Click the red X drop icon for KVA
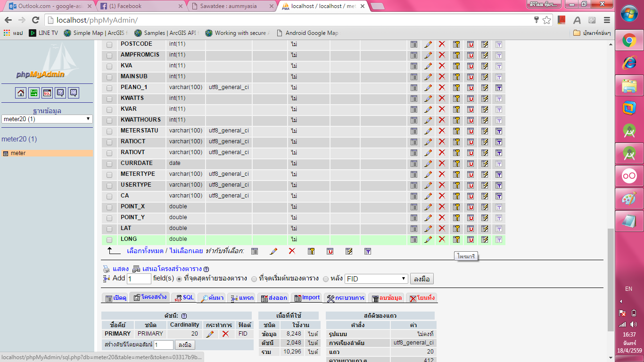 pos(442,66)
